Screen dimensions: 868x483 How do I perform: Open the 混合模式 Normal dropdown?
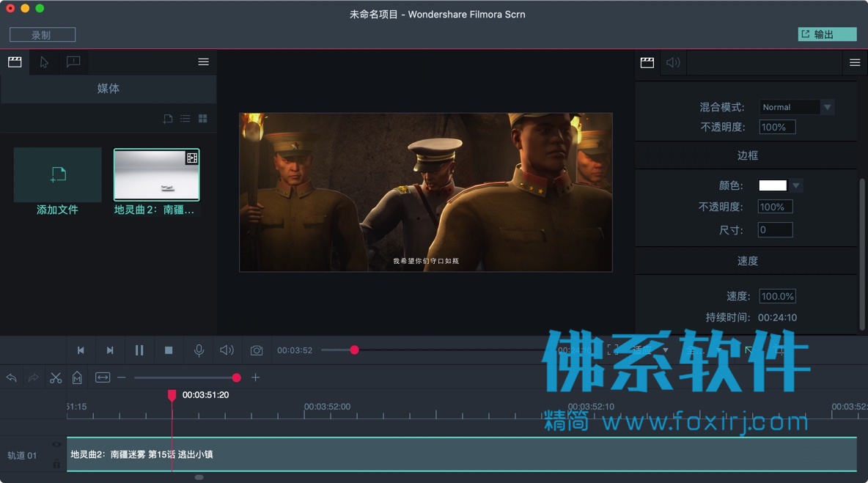coord(796,107)
